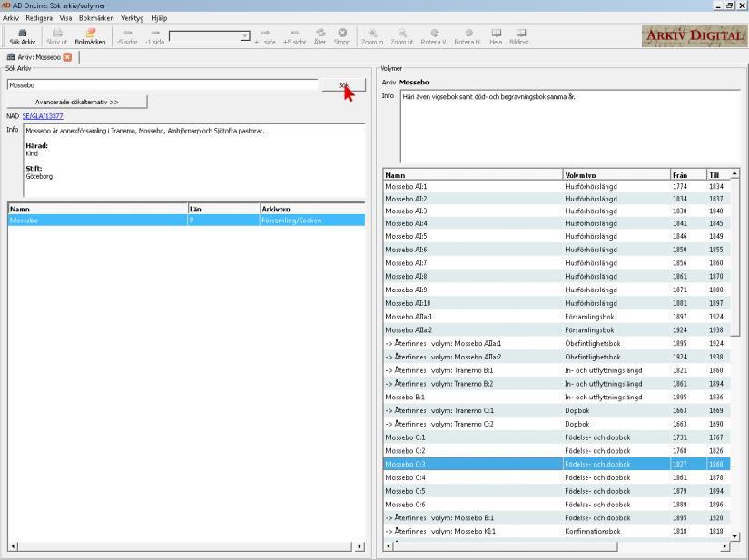
Task: Open the Visa menu
Action: point(65,18)
